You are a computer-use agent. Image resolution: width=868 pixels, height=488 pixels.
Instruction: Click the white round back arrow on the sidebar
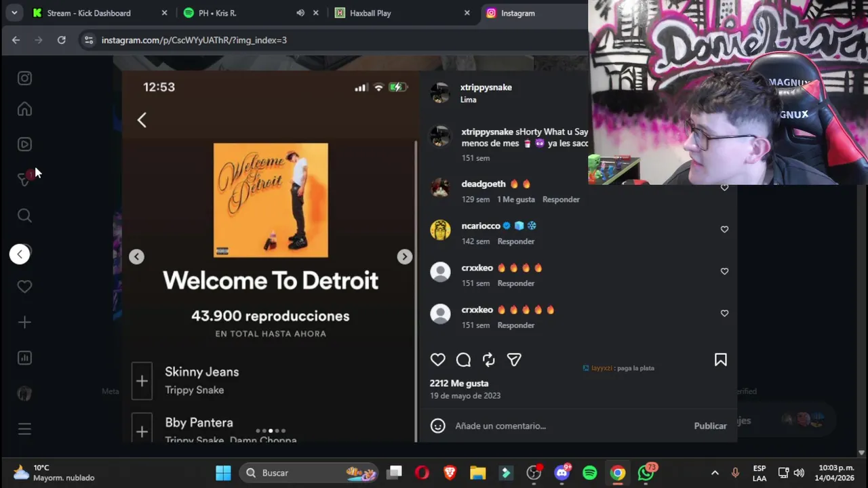pyautogui.click(x=20, y=254)
